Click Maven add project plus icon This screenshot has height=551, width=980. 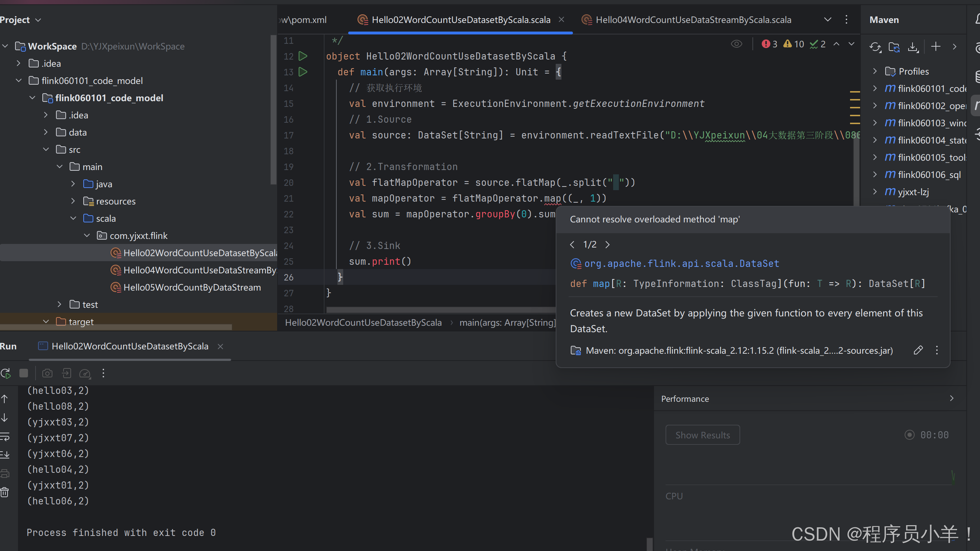point(935,47)
